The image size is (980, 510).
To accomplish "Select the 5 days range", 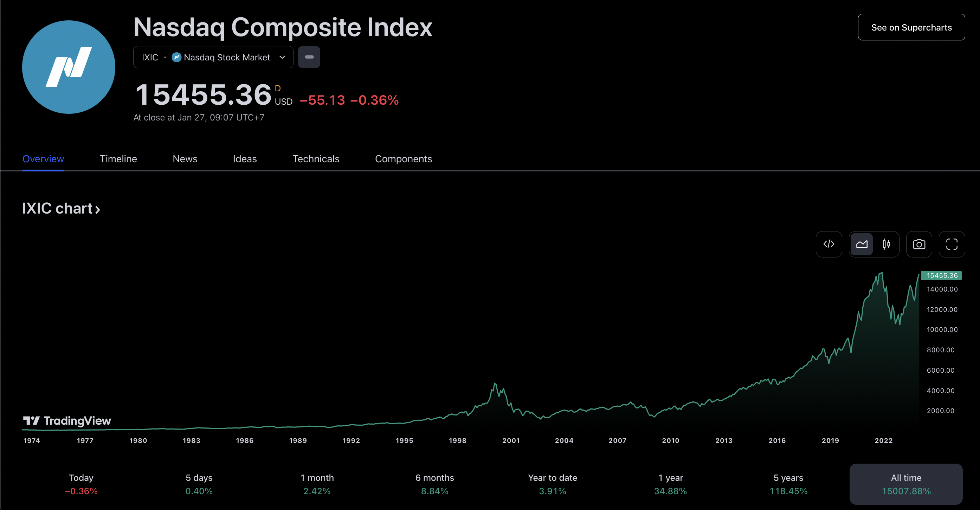I will [199, 484].
